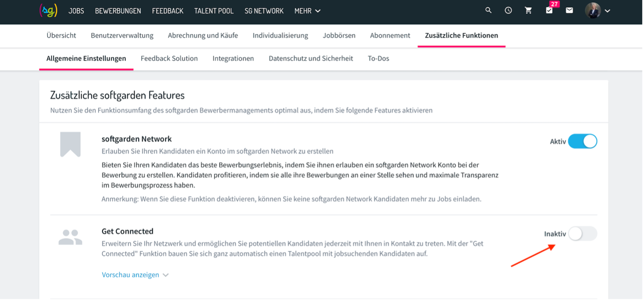Viewport: 644px width, 301px height.
Task: Open the To-Dos sub-tab
Action: [x=379, y=58]
